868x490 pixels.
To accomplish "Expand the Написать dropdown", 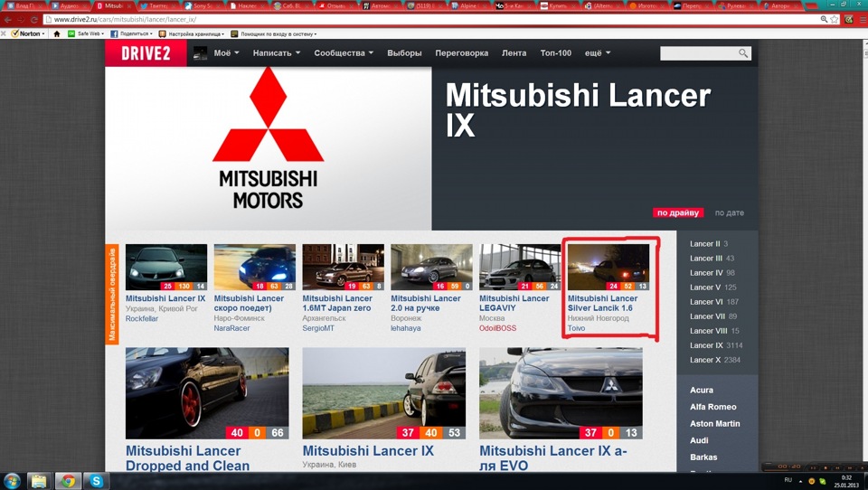I will [277, 53].
